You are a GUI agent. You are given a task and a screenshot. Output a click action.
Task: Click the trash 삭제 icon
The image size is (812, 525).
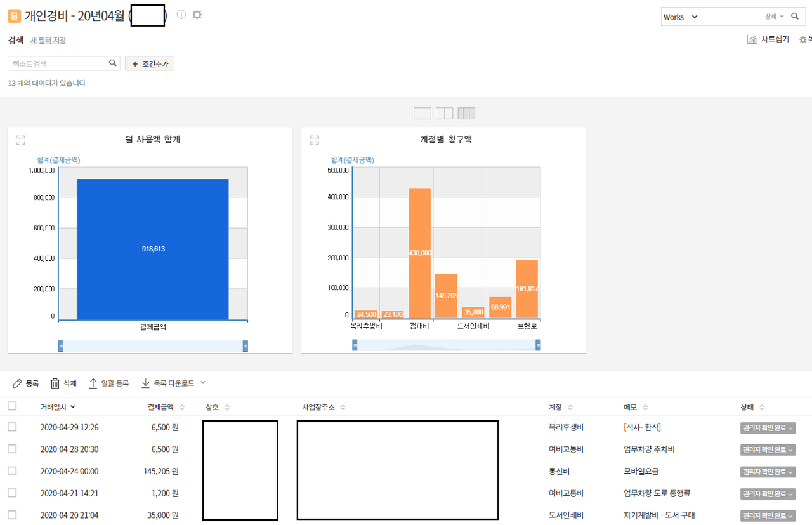(x=55, y=383)
